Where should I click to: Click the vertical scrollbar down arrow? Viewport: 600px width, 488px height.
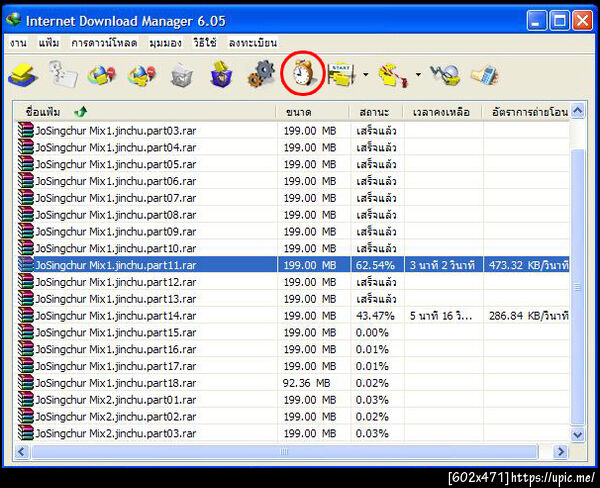coord(577,435)
